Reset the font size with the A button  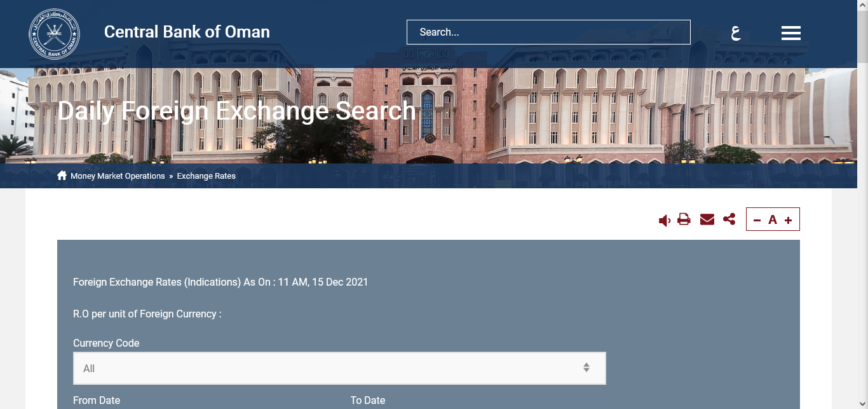(x=773, y=220)
